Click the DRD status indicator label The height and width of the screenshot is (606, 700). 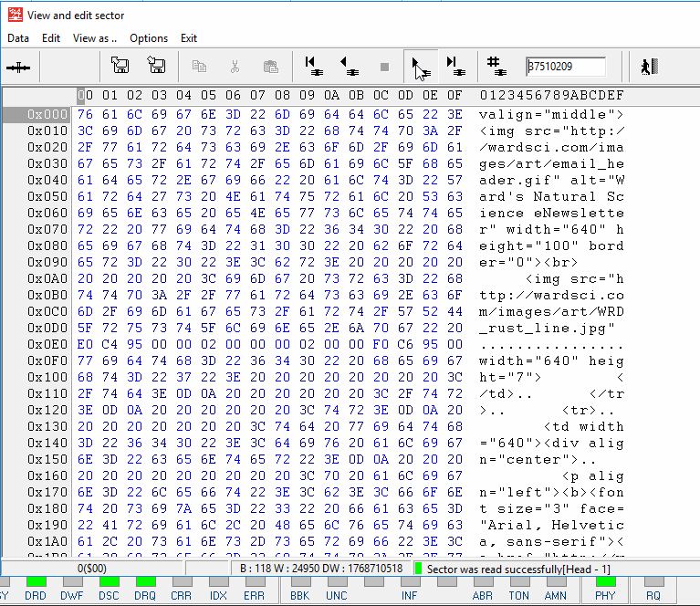pos(36,596)
